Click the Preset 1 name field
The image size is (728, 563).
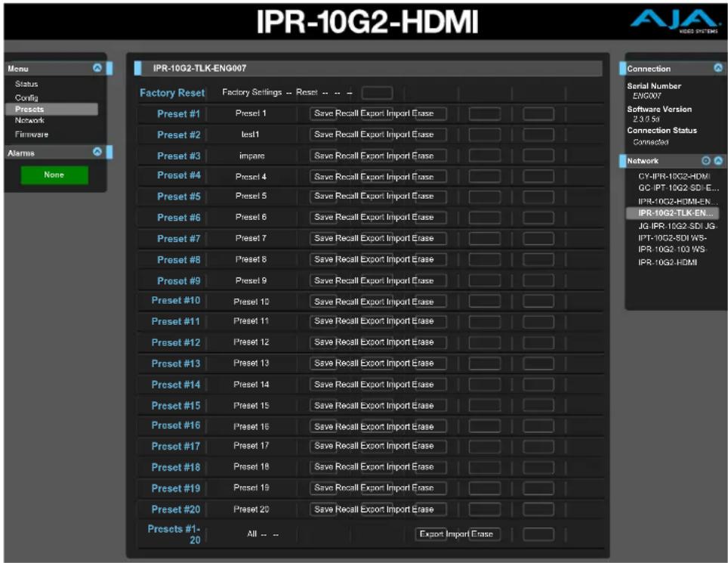(x=251, y=113)
